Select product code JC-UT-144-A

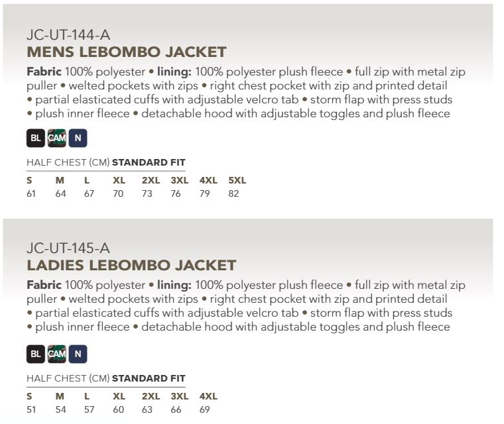point(68,35)
